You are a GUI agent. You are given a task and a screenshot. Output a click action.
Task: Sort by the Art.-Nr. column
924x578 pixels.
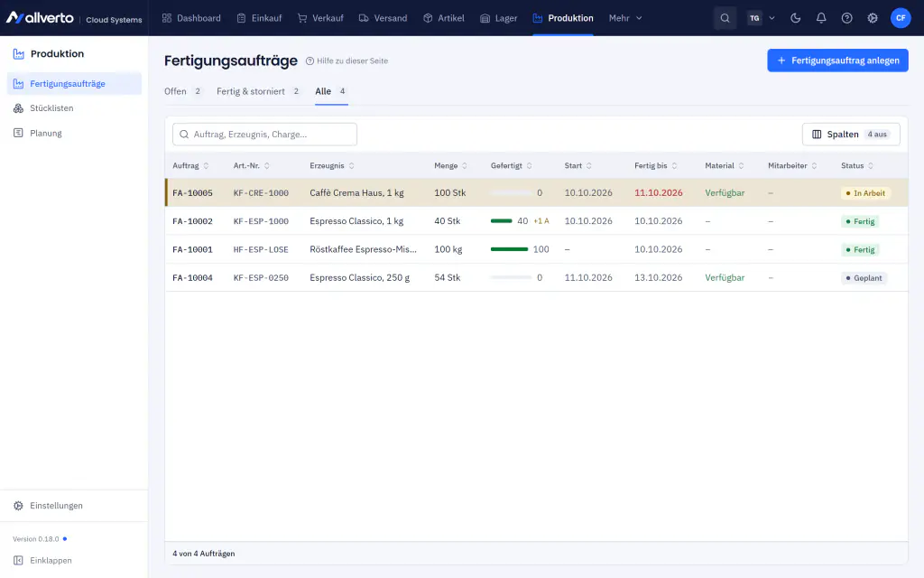pos(252,166)
